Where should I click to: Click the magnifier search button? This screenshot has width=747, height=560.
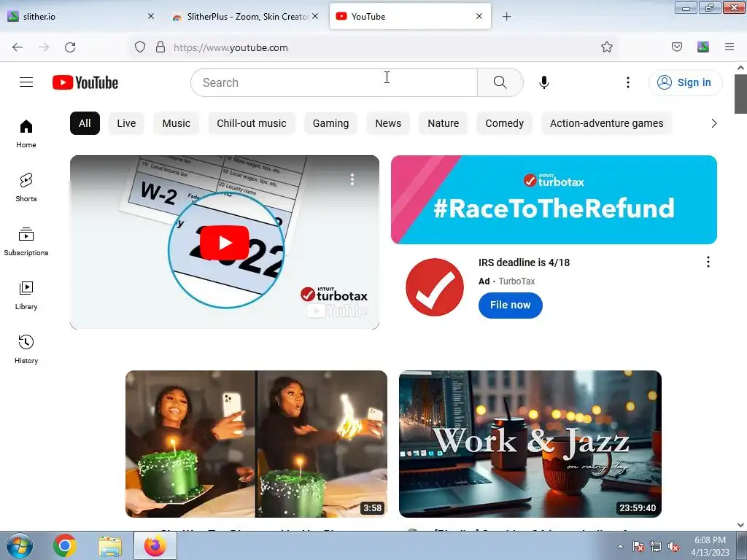click(500, 82)
